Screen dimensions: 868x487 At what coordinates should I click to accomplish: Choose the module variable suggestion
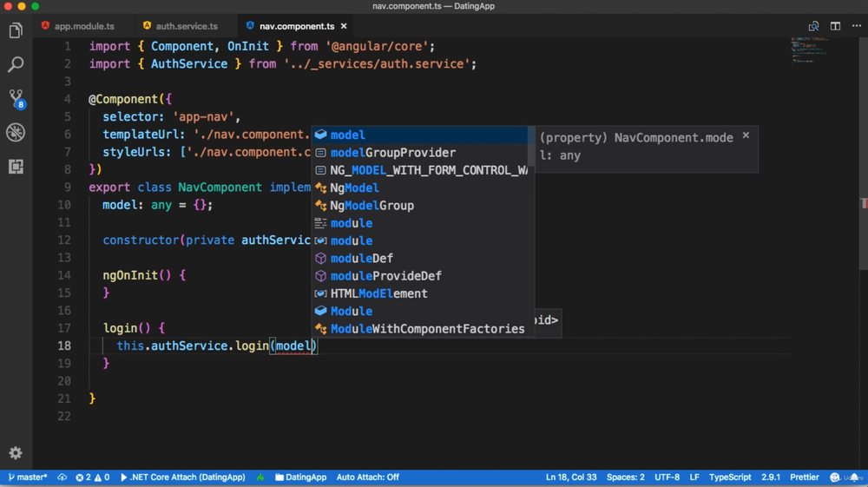pyautogui.click(x=419, y=240)
